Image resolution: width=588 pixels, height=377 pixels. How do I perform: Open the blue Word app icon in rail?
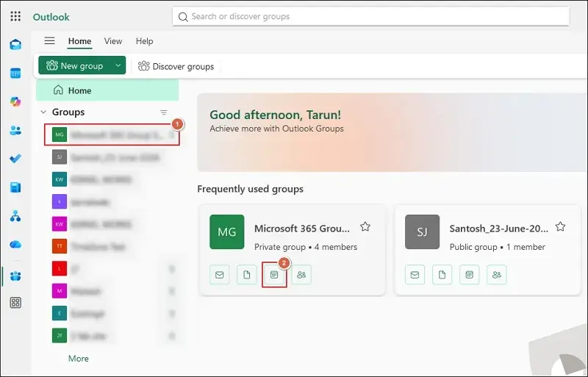[15, 187]
